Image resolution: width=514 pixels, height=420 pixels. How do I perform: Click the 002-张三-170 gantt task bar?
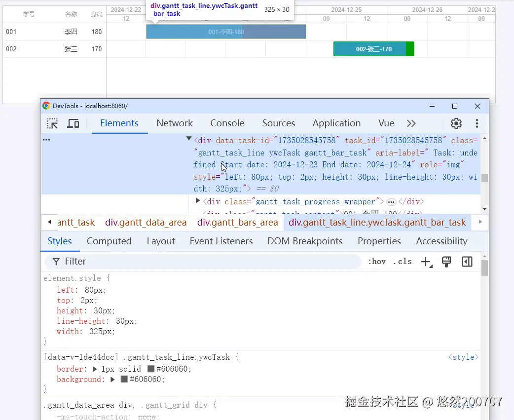(374, 49)
